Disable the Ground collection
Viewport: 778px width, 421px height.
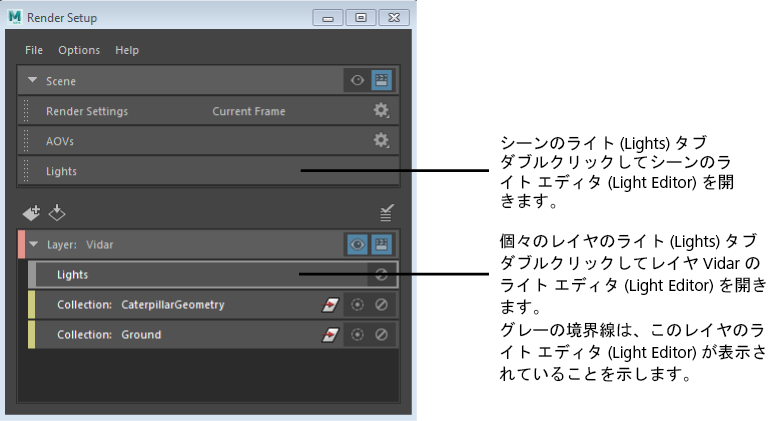click(x=381, y=335)
